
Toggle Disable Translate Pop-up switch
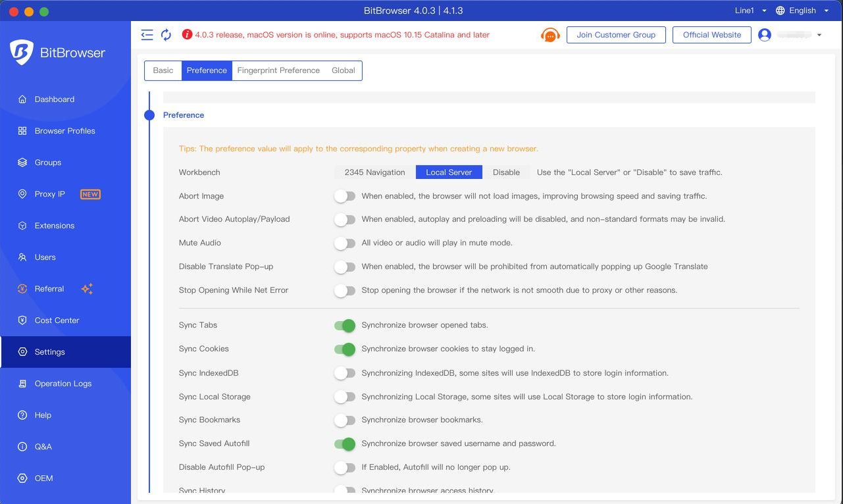click(x=345, y=266)
